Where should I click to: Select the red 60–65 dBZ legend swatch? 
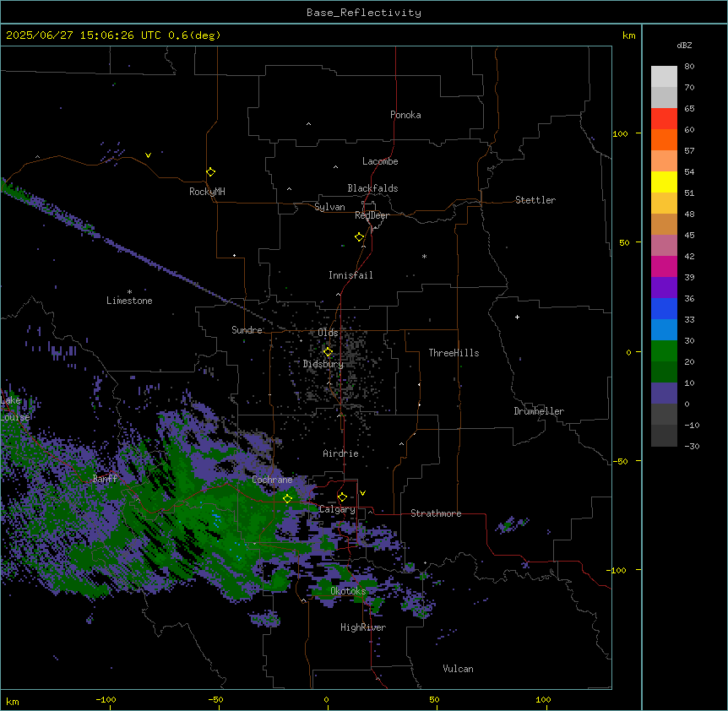point(664,118)
